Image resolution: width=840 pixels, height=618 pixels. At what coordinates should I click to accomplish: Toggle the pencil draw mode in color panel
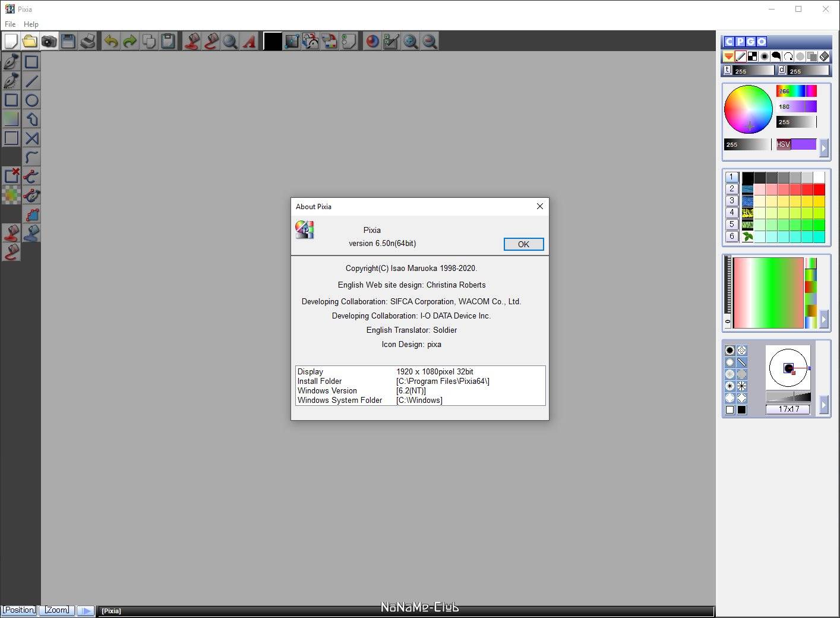tap(741, 56)
